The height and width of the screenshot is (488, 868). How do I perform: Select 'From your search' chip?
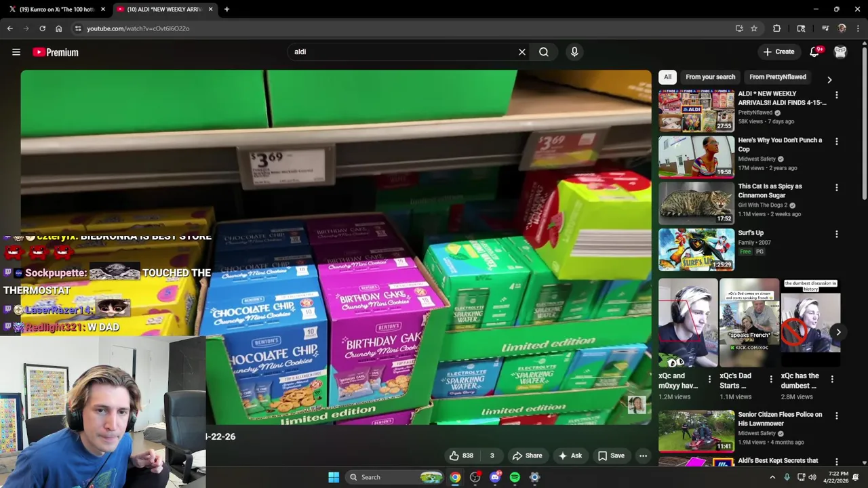point(710,77)
